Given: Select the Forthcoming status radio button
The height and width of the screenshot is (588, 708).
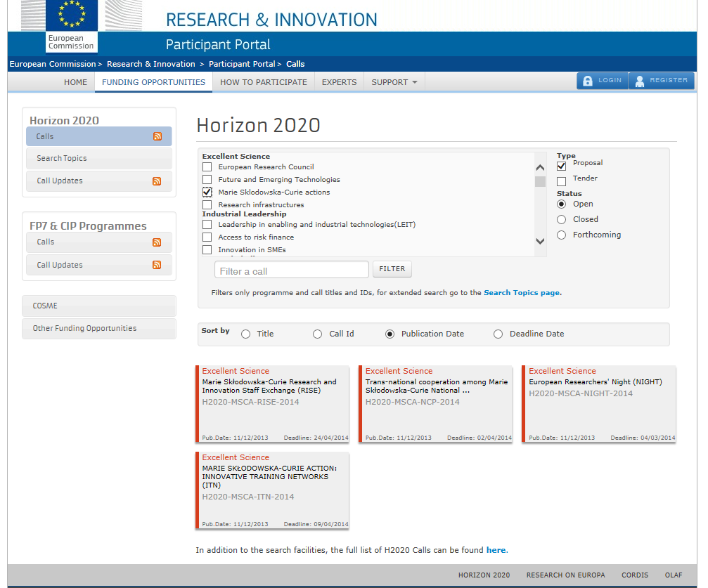Looking at the screenshot, I should pyautogui.click(x=561, y=235).
